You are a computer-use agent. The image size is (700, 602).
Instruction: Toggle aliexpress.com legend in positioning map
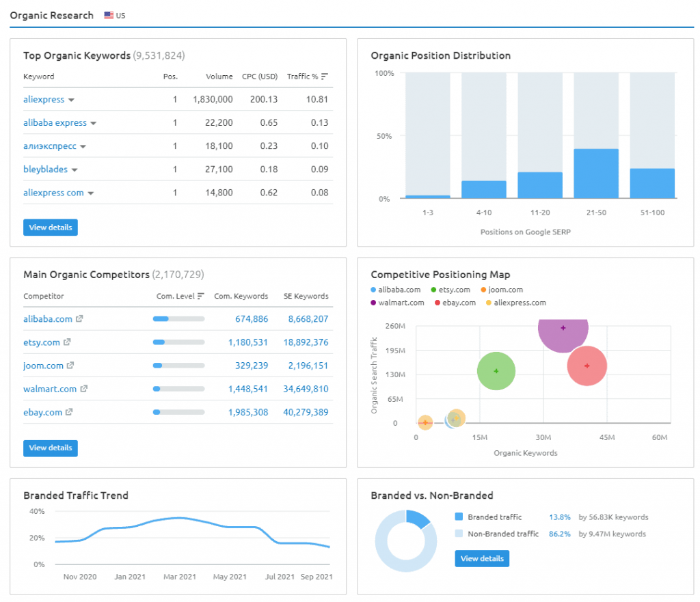pos(516,303)
